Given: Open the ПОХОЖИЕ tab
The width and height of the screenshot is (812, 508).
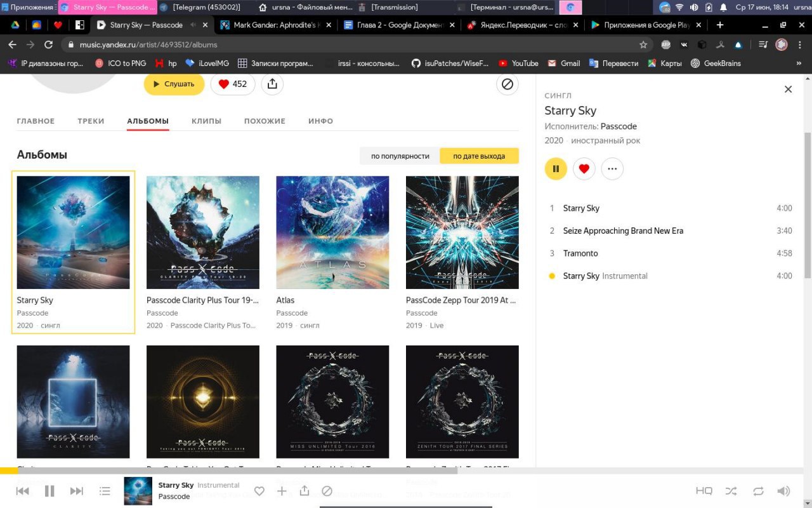Looking at the screenshot, I should point(265,121).
